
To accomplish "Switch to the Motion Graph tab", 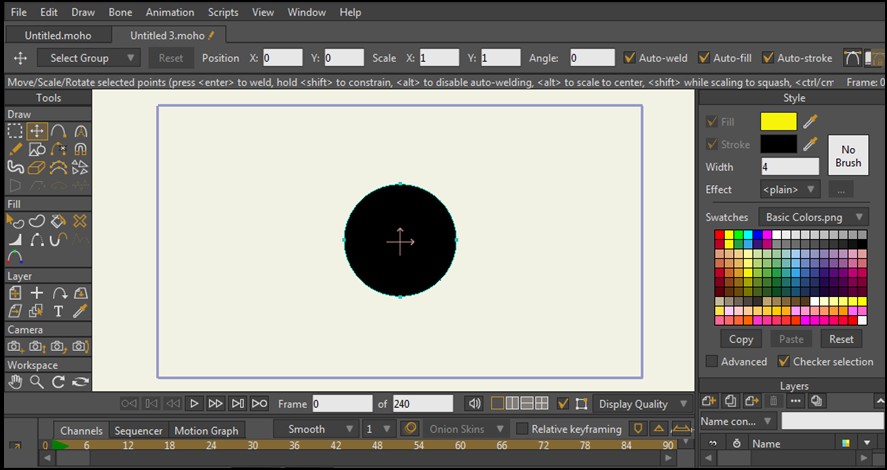I will [206, 431].
